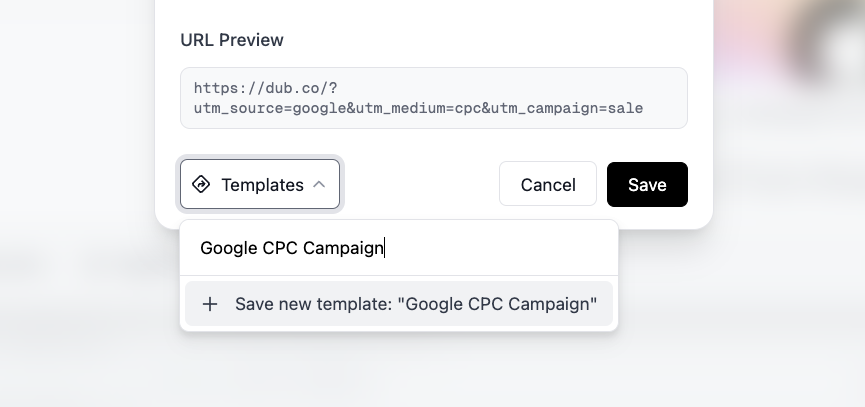The image size is (865, 407).
Task: Click the word CPC in template name field
Action: click(281, 248)
